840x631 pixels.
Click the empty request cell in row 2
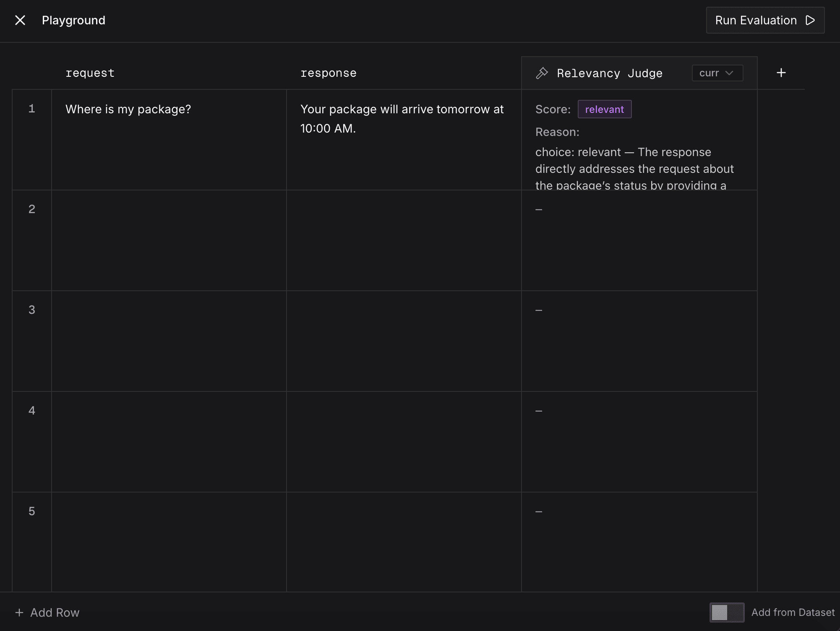(169, 240)
